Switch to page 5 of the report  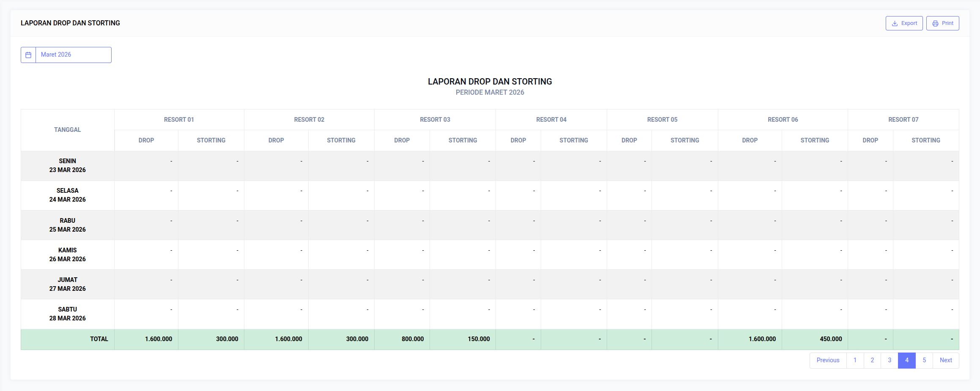click(x=924, y=360)
